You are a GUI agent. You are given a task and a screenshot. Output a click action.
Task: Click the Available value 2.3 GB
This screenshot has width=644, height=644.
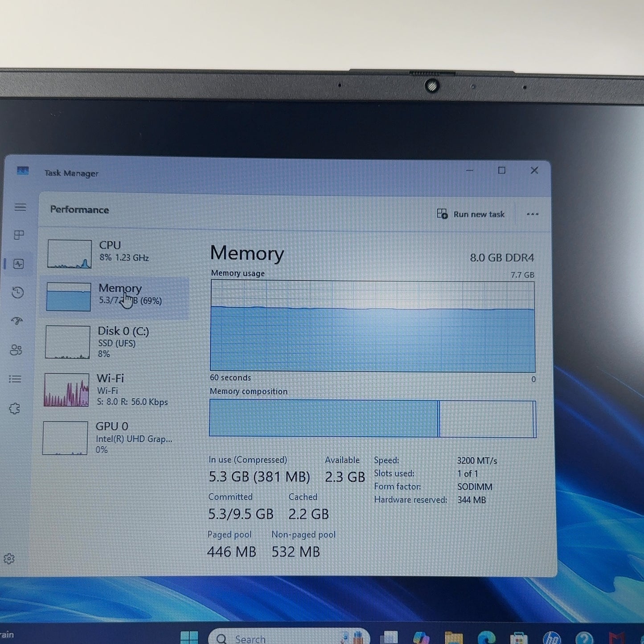click(345, 477)
